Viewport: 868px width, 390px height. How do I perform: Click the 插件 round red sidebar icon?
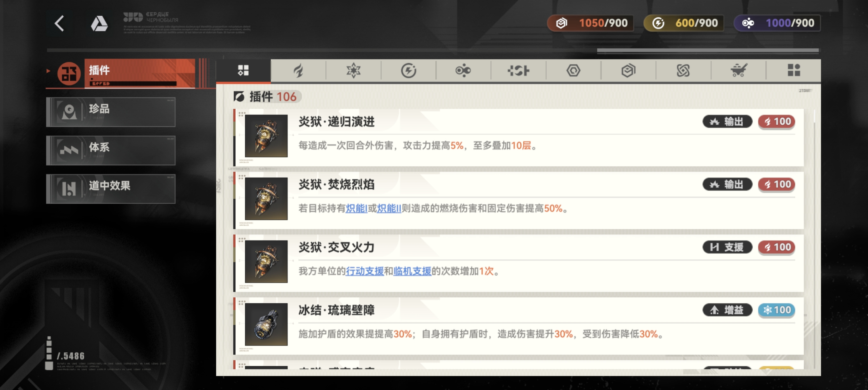(x=69, y=74)
